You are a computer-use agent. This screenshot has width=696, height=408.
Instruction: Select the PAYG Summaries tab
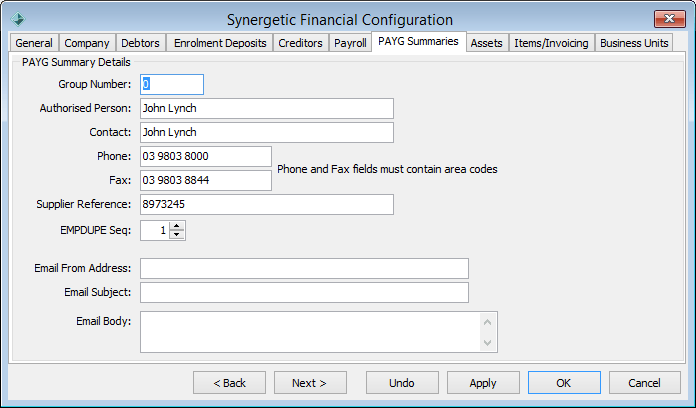click(419, 41)
